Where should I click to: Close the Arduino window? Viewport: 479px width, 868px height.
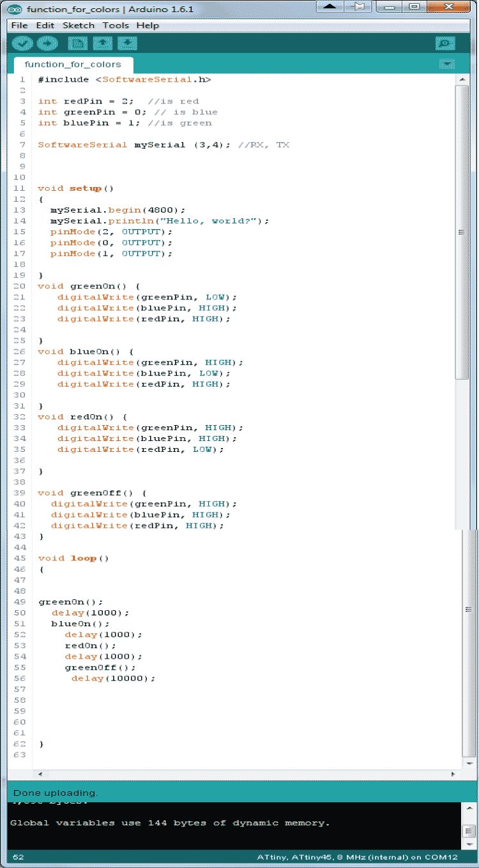coord(450,6)
